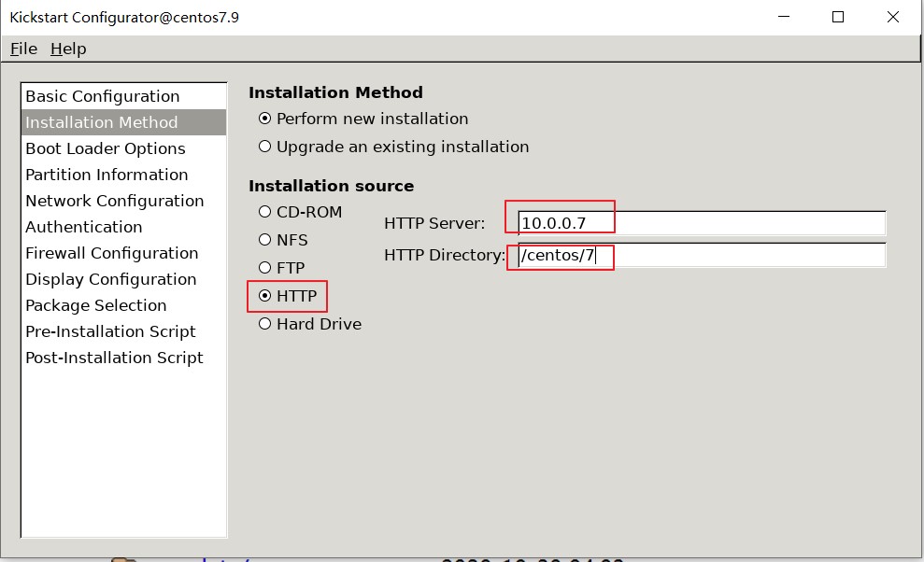Open the Help menu
The image size is (924, 562).
pyautogui.click(x=68, y=49)
